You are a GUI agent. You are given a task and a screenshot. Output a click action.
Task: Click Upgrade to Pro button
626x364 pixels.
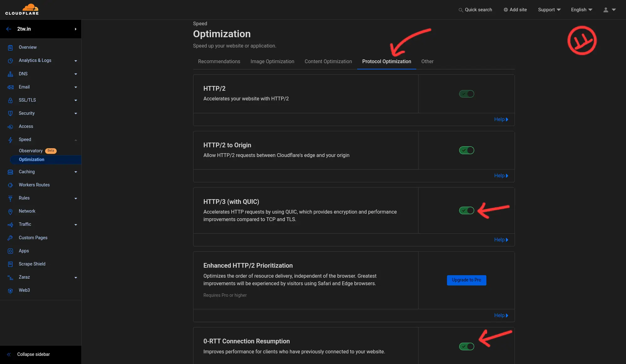[466, 280]
